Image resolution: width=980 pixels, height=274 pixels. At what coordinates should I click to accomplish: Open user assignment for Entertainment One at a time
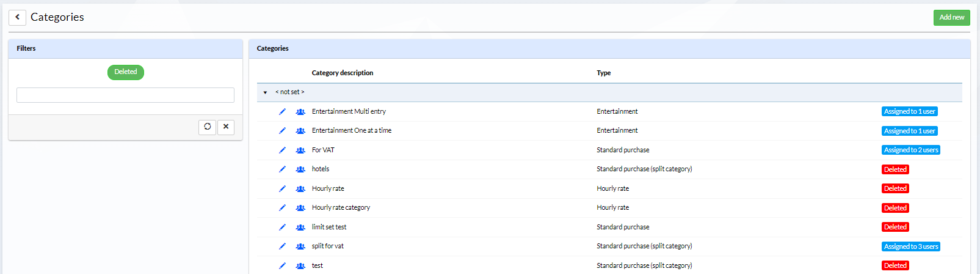(x=300, y=131)
